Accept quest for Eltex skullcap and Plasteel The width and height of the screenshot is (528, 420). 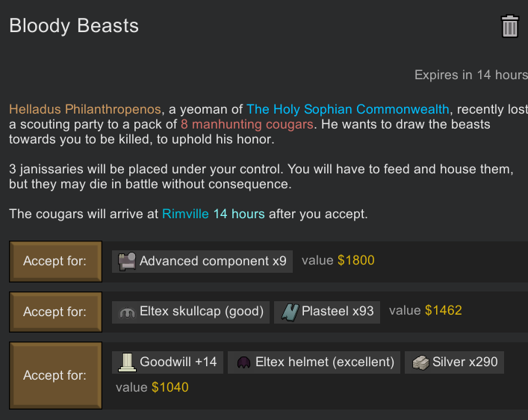(x=55, y=312)
